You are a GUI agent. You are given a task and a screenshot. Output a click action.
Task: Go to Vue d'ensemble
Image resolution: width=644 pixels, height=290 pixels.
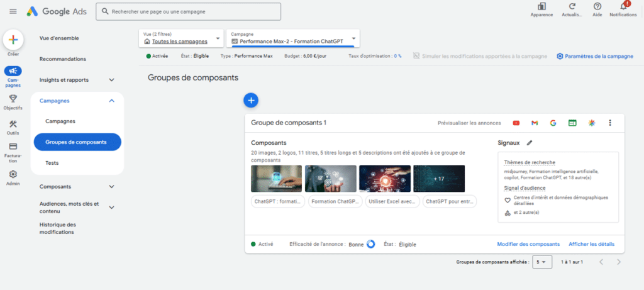pyautogui.click(x=59, y=38)
